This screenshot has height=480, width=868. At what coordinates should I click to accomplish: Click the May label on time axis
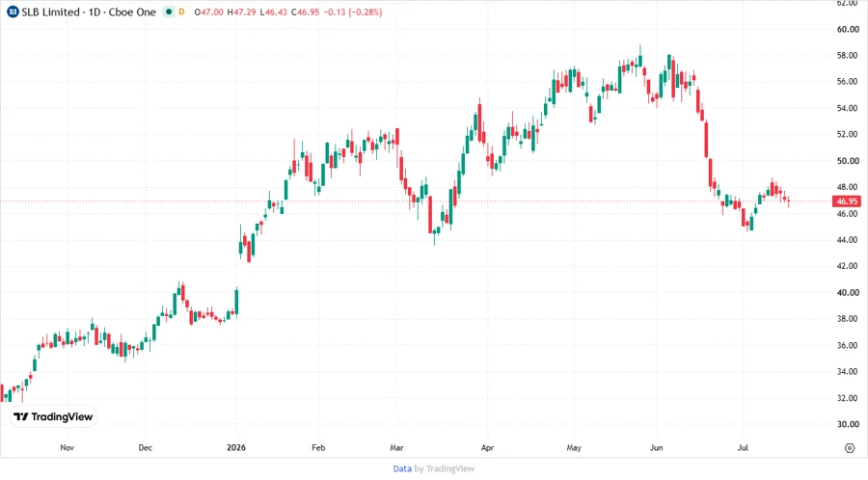click(574, 447)
